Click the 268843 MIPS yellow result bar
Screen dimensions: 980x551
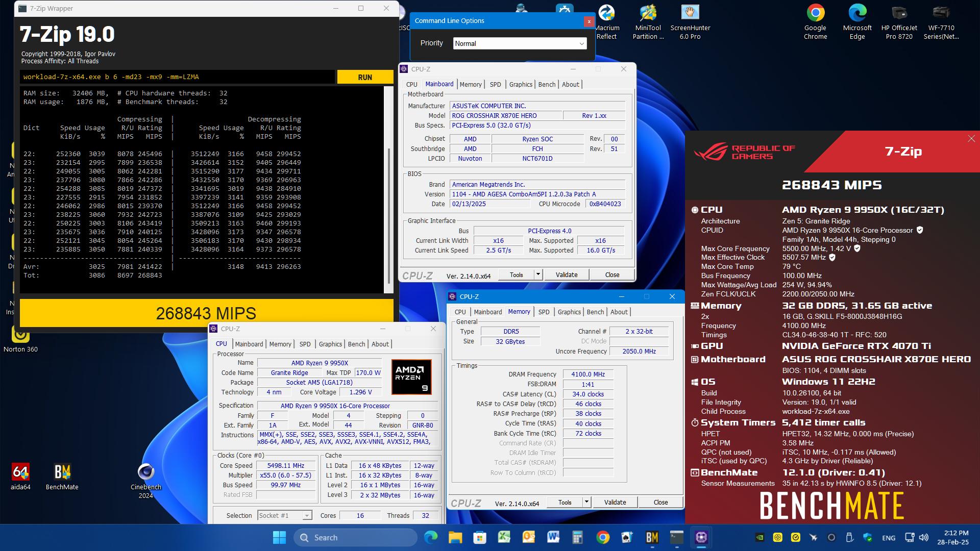tap(206, 313)
